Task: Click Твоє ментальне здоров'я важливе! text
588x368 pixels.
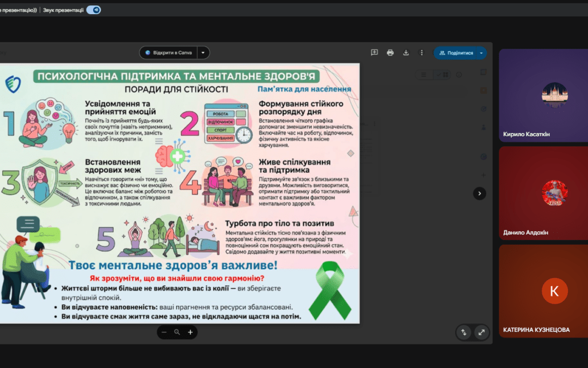Action: [x=173, y=265]
